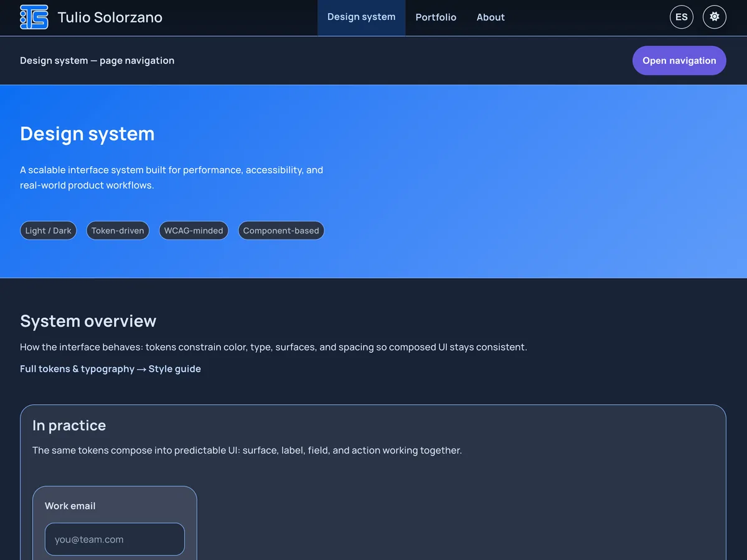The width and height of the screenshot is (747, 560).
Task: Open the Style guide link
Action: coord(175,368)
